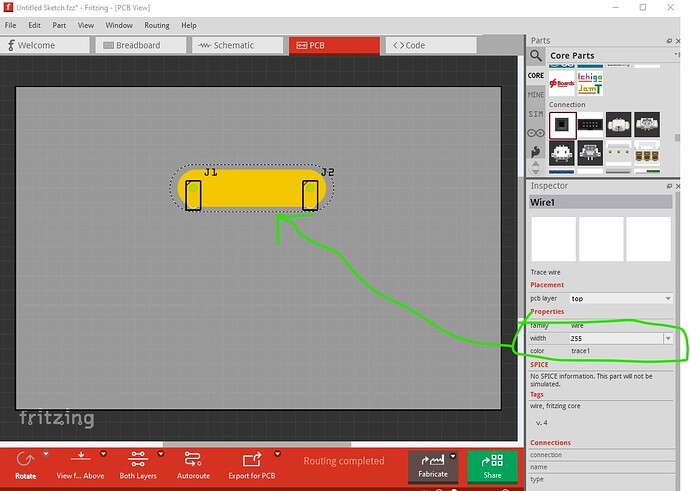Viewport: 690px width, 491px height.
Task: Open the SparkFun flame parts bin
Action: pyautogui.click(x=536, y=151)
